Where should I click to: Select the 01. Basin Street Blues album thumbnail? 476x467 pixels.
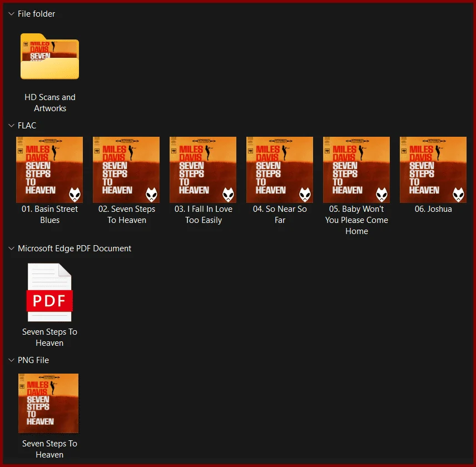[49, 170]
